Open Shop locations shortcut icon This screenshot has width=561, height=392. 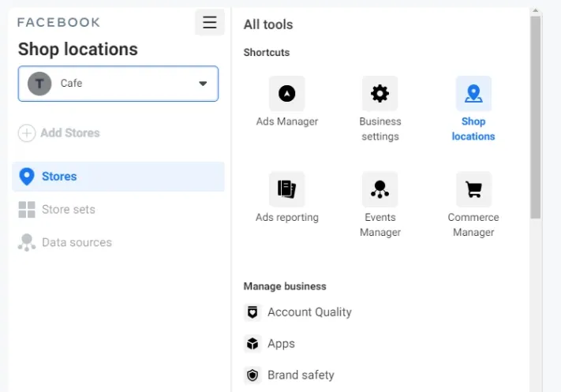click(x=473, y=94)
